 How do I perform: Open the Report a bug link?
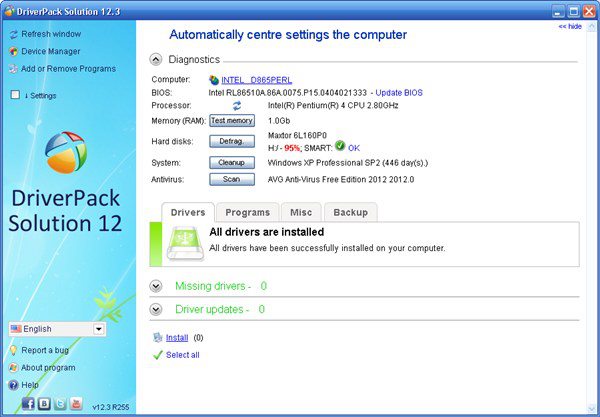pos(45,350)
